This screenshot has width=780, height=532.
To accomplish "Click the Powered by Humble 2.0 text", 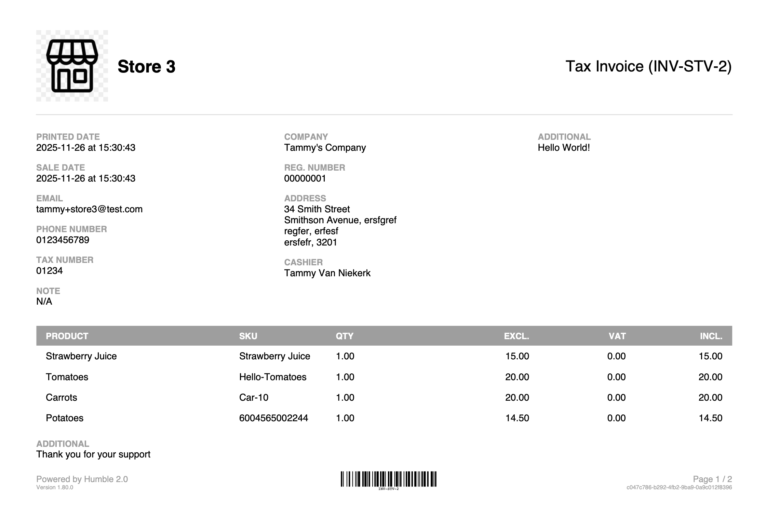I will tap(82, 479).
